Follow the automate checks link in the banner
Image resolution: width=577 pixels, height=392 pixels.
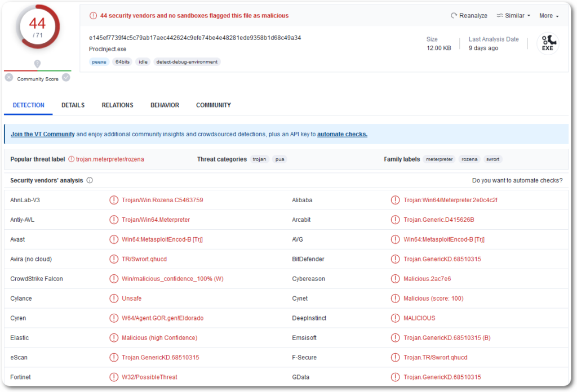(342, 135)
